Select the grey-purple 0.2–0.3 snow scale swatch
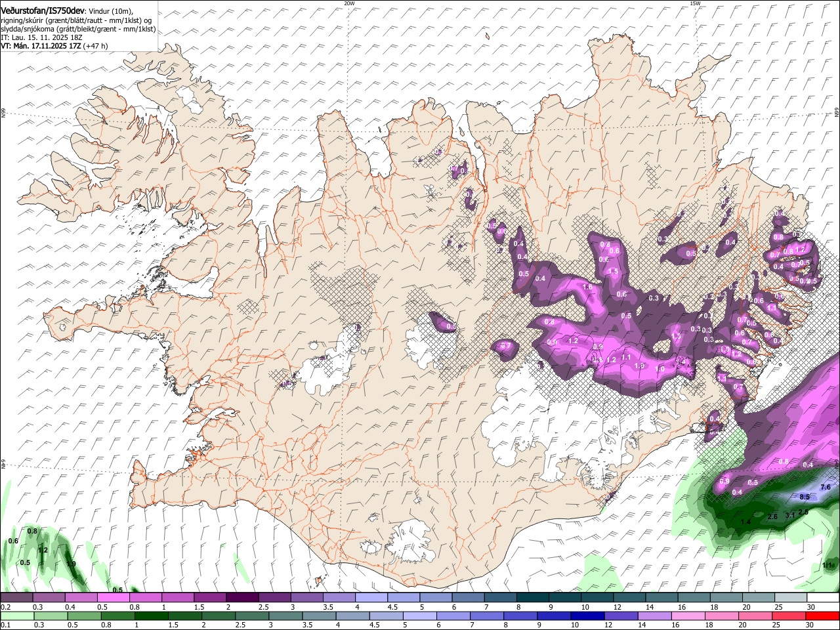The height and width of the screenshot is (630, 840). click(16, 598)
